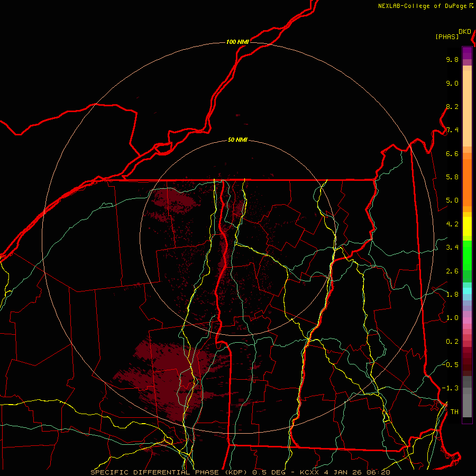Click the 3.4 value on the scale
Screen dimensions: 476x476
coord(452,248)
